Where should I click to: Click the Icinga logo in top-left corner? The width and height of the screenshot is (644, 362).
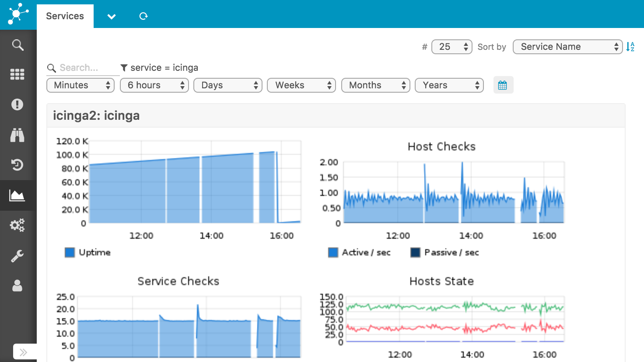tap(18, 14)
